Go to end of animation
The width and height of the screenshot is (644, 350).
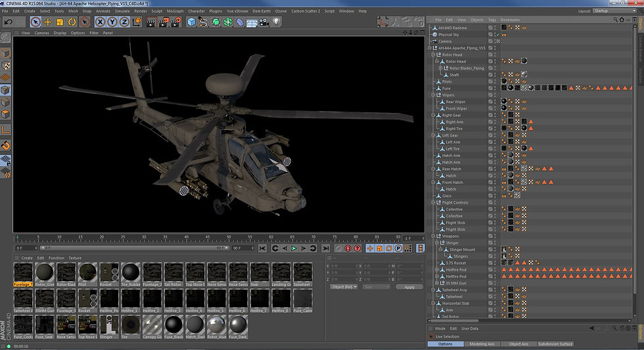click(326, 248)
